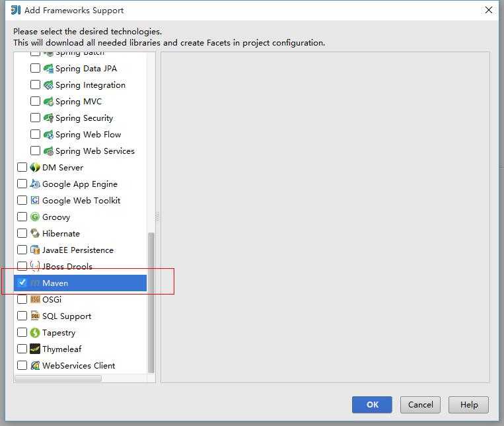Enable the Spring Data JPA checkbox
This screenshot has height=426, width=504.
coord(35,68)
